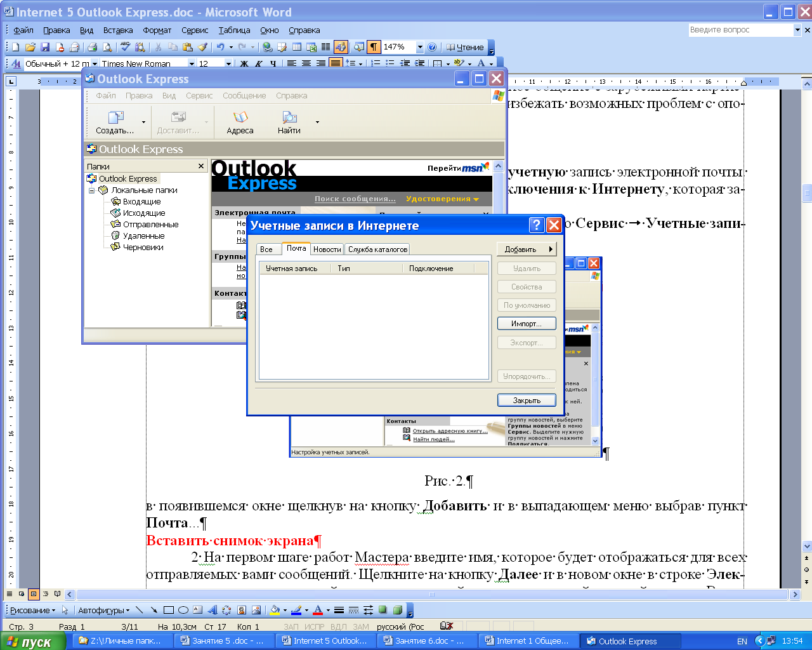Click the Insert Table icon
Screen dimensions: 812x650
[x=296, y=47]
